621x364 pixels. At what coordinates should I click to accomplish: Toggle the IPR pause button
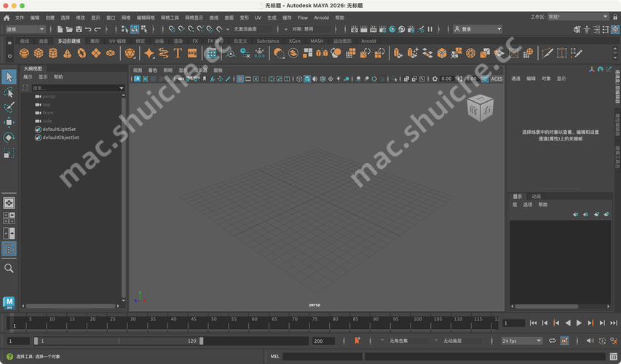tap(430, 29)
